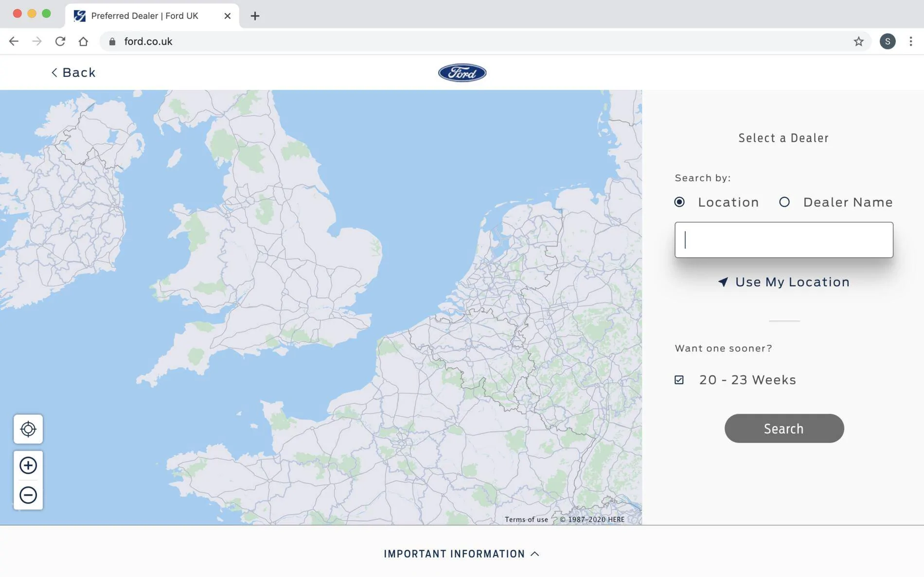Click the Ford logo in header
The height and width of the screenshot is (577, 924).
[462, 73]
